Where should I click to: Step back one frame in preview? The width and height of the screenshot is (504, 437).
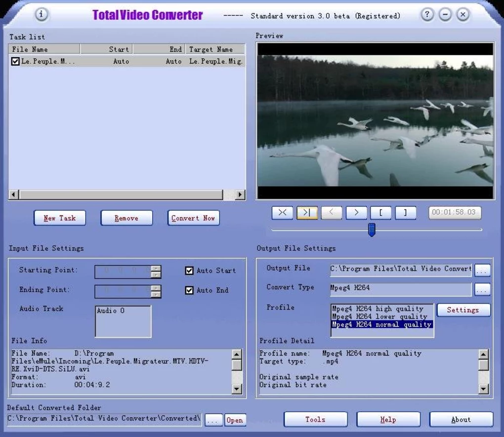coord(332,212)
